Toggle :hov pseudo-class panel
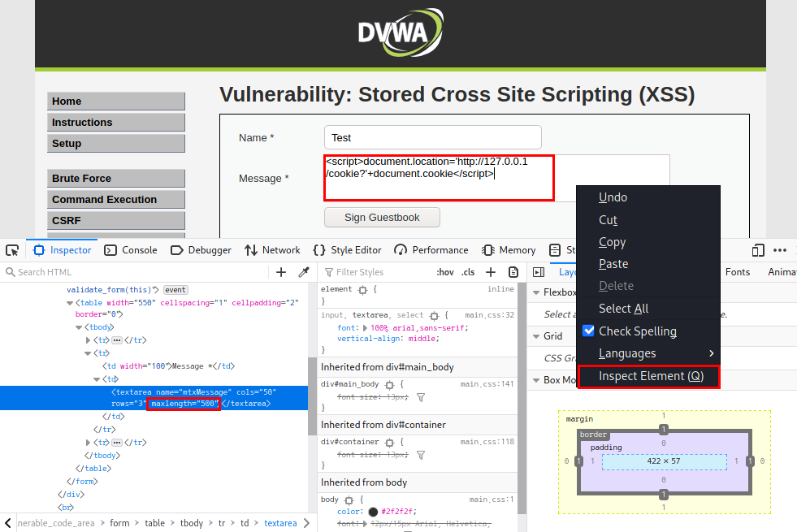Screen dimensions: 797x532 tap(444, 272)
